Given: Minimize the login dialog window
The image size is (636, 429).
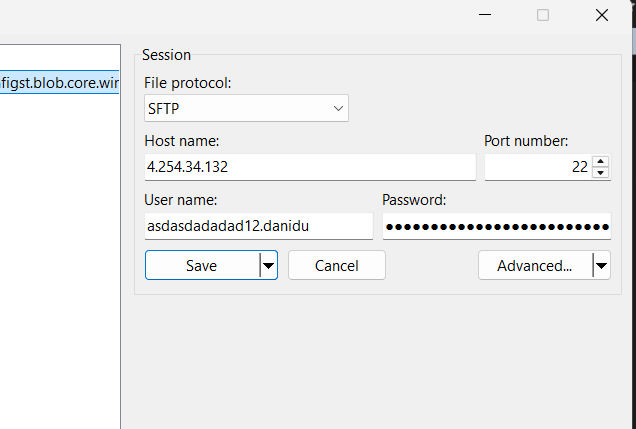Looking at the screenshot, I should 485,15.
